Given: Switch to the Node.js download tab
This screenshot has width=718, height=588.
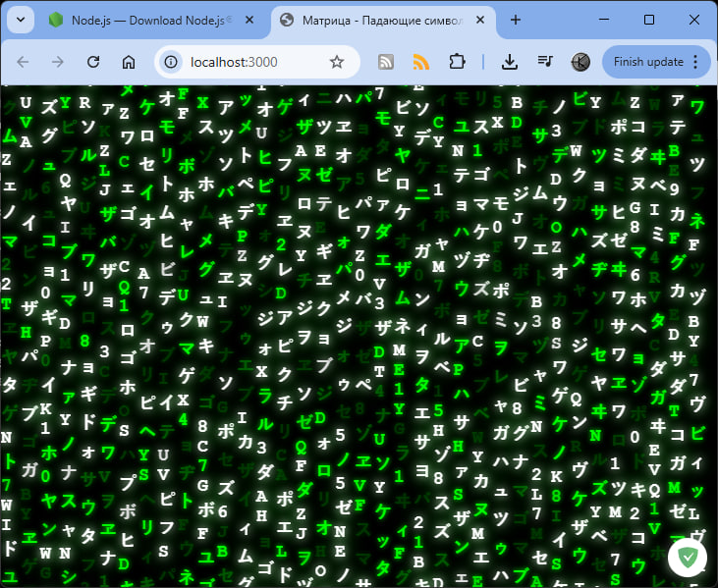Looking at the screenshot, I should pos(147,20).
